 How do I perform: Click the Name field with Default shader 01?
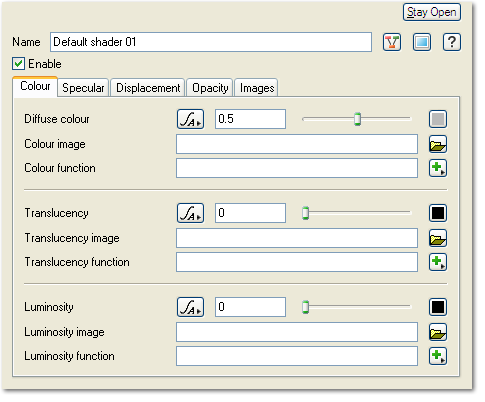tap(211, 42)
